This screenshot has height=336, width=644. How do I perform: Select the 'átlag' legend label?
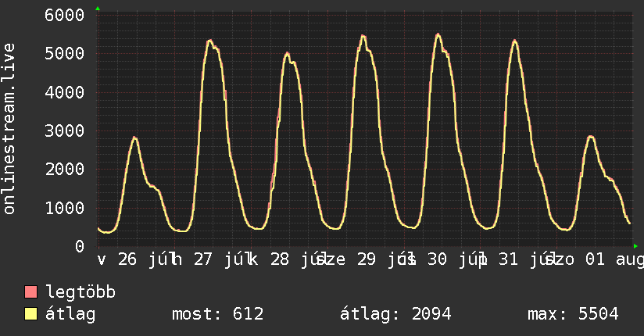pyautogui.click(x=70, y=315)
